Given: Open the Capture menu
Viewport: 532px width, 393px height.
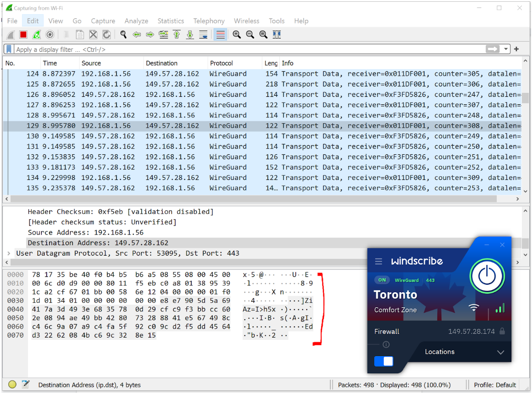Looking at the screenshot, I should (103, 21).
